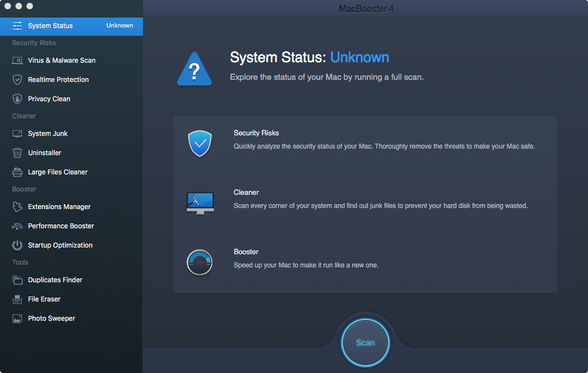Go to Realtime Protection
Viewport: 588px width, 373px height.
pos(72,80)
